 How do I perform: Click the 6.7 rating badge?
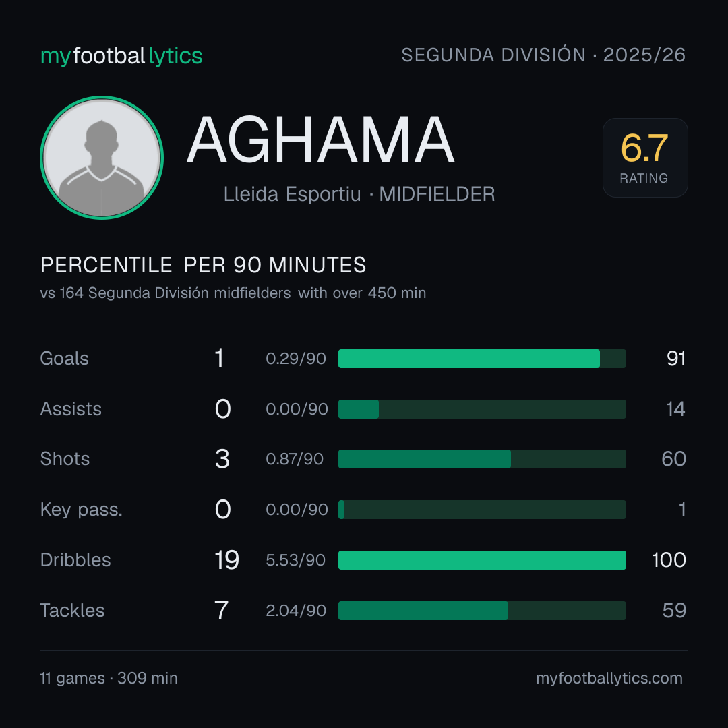tap(645, 157)
